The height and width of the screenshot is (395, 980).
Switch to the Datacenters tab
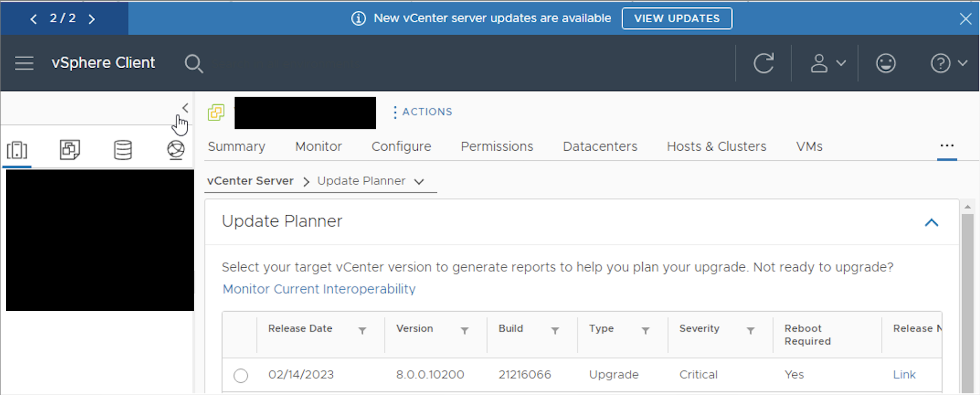click(600, 147)
